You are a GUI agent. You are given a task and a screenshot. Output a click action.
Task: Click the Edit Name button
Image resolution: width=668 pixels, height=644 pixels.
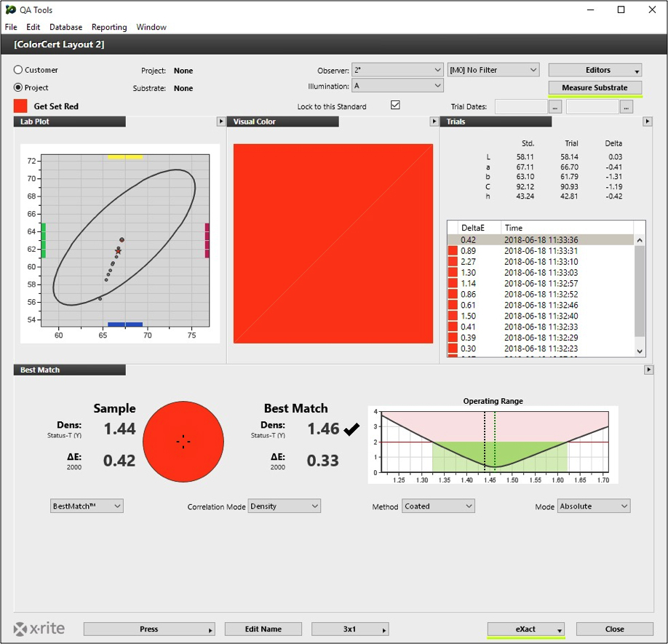[x=263, y=629]
